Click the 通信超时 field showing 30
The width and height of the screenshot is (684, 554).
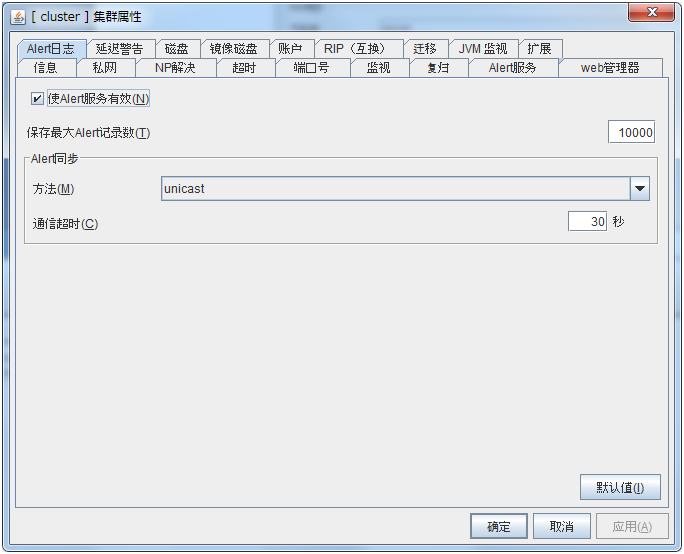tap(587, 221)
